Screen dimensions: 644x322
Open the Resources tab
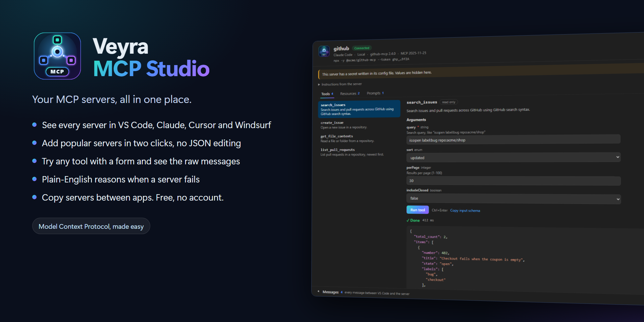coord(350,94)
